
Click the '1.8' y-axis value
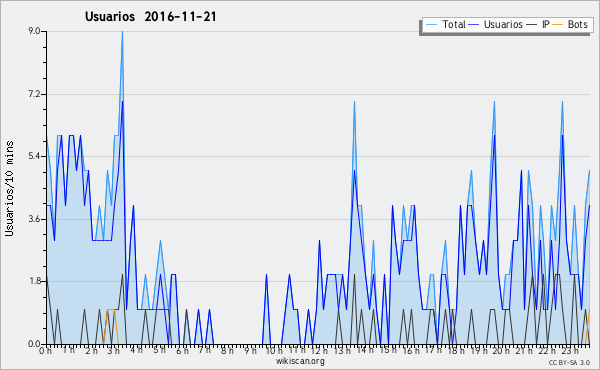click(x=34, y=282)
